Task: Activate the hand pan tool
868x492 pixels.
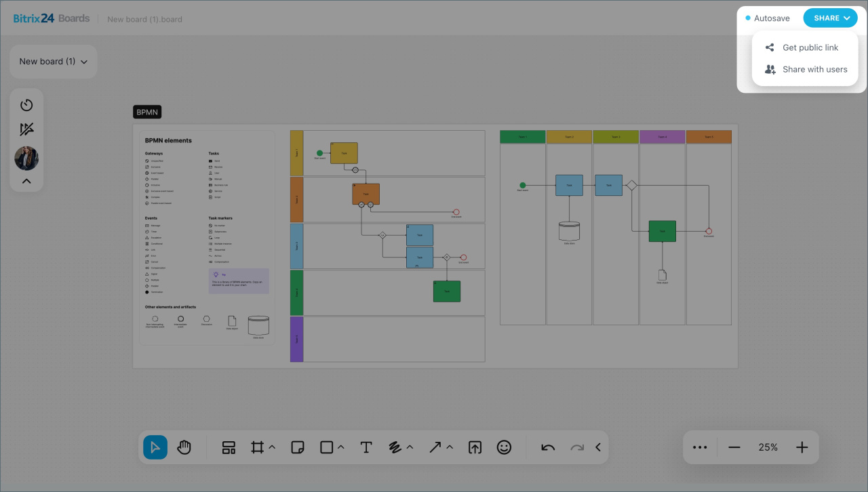Action: pyautogui.click(x=184, y=447)
